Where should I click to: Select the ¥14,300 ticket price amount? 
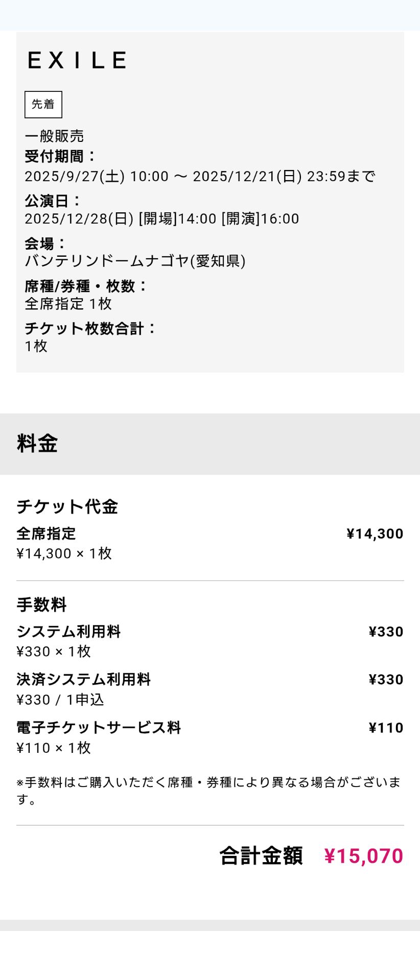375,534
